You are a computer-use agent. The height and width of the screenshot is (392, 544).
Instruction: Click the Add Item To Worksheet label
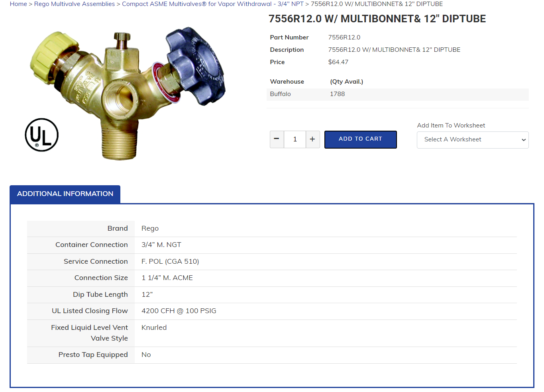click(x=451, y=125)
